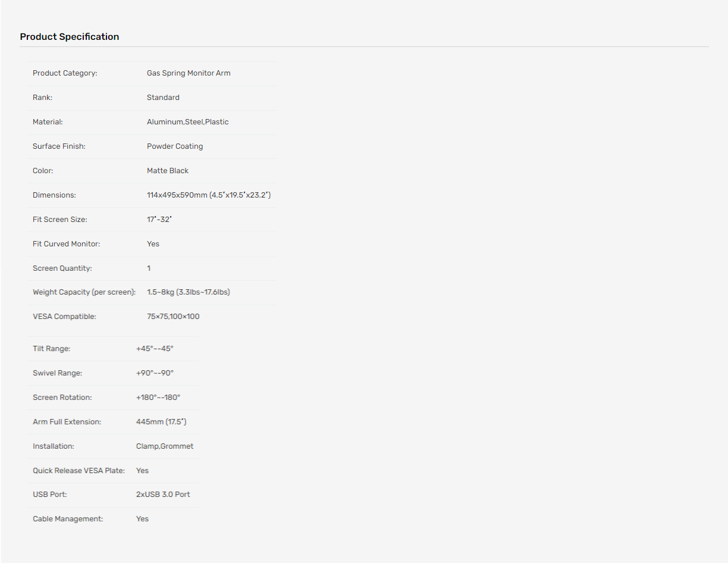Click the 445mm arm extension value

[161, 422]
